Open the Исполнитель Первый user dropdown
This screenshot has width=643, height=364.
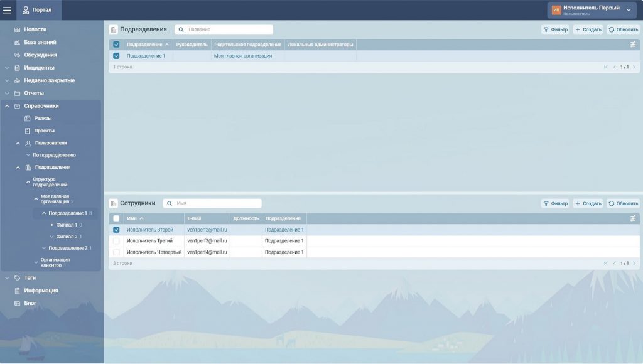pyautogui.click(x=629, y=10)
